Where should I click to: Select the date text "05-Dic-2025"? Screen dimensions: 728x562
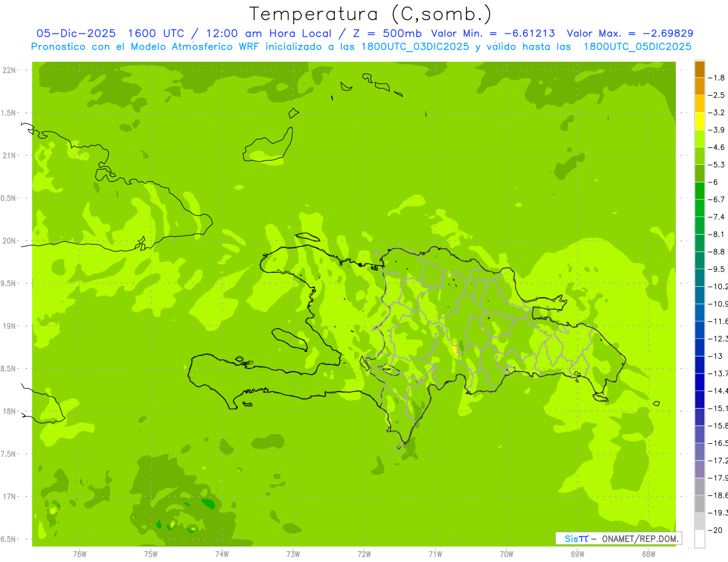(77, 33)
